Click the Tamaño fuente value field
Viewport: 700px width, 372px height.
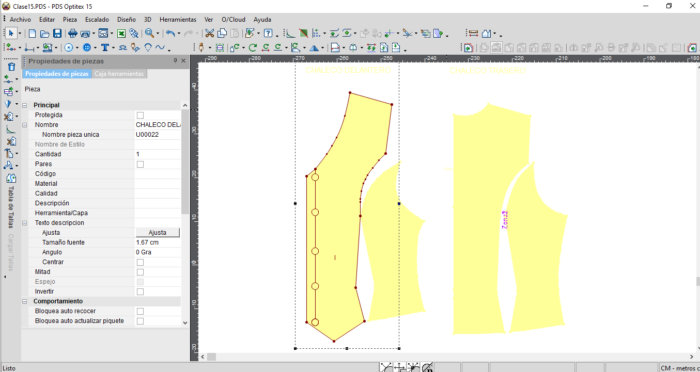[x=158, y=242]
